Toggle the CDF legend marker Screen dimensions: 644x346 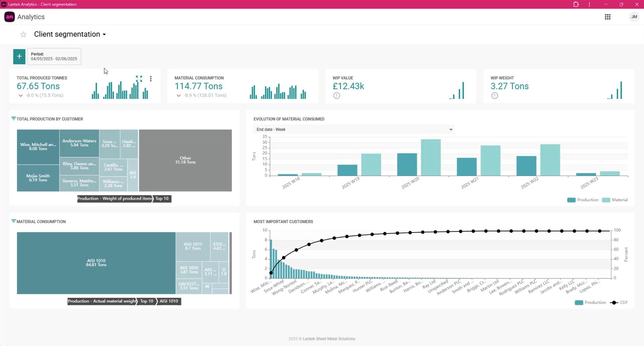click(614, 303)
